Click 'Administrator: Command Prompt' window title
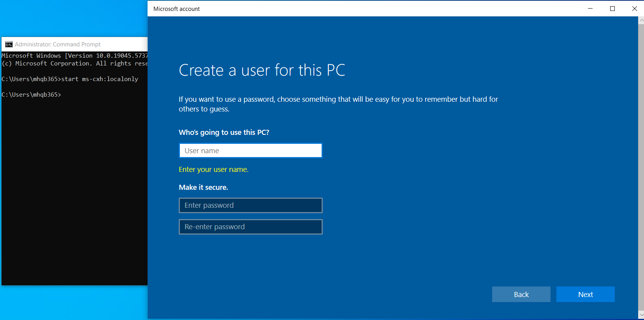The height and width of the screenshot is (320, 644). click(58, 44)
